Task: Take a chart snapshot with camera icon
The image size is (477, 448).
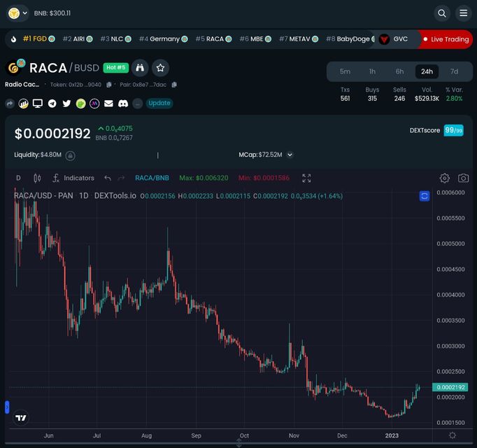Action: pyautogui.click(x=463, y=178)
